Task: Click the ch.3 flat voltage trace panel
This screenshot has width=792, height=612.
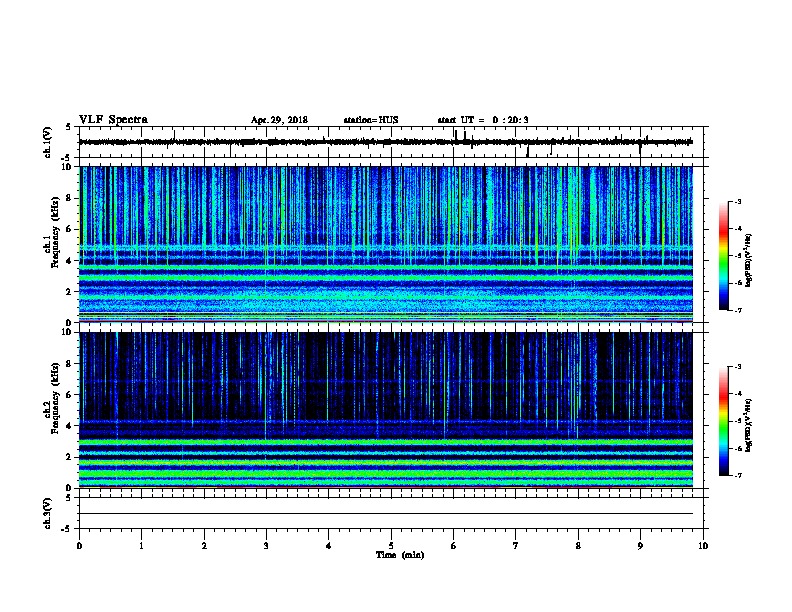Action: [391, 513]
